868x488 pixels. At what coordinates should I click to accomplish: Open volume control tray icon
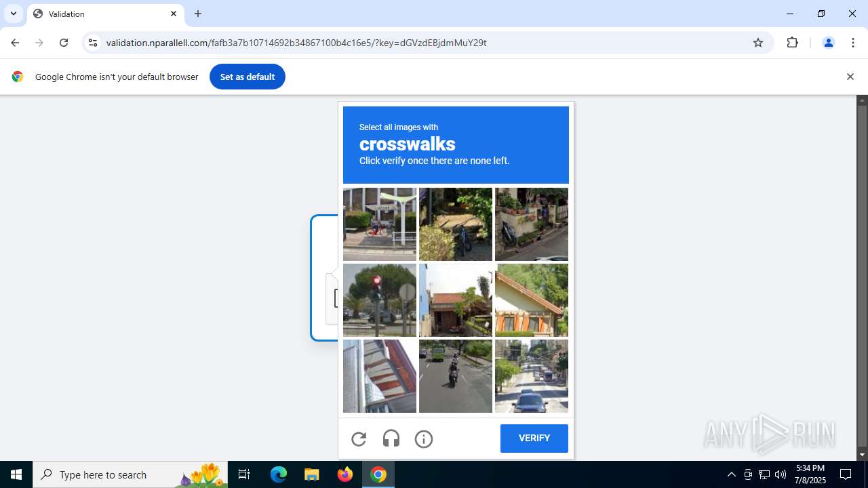[781, 474]
